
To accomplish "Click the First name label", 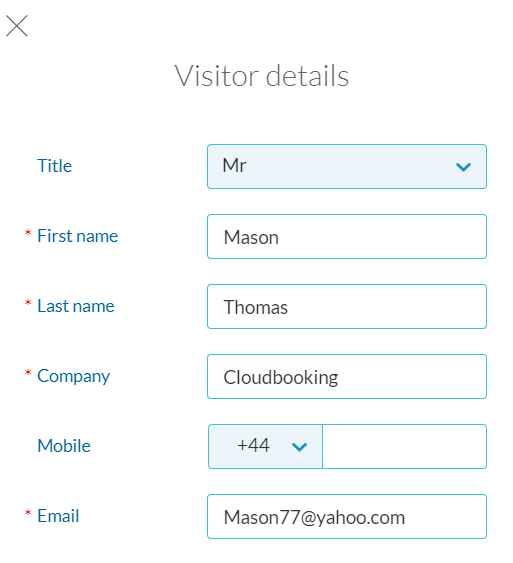I will 78,236.
